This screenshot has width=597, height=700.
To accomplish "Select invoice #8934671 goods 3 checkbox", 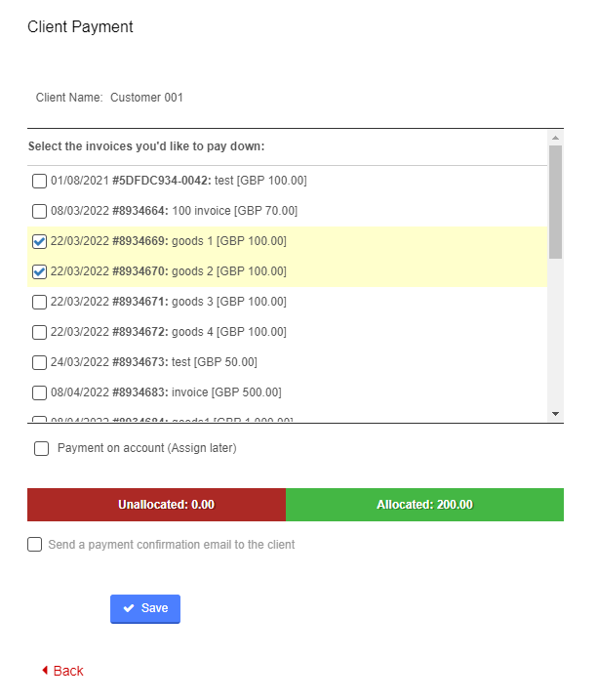I will coord(39,302).
